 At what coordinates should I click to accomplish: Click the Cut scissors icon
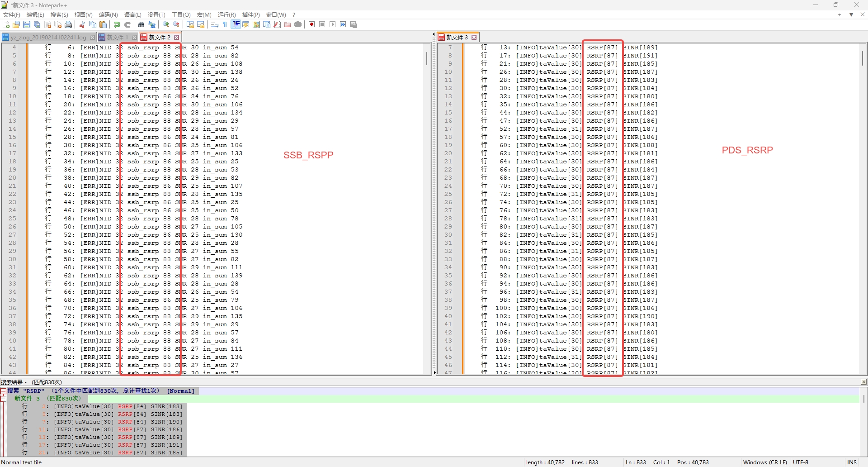[82, 24]
